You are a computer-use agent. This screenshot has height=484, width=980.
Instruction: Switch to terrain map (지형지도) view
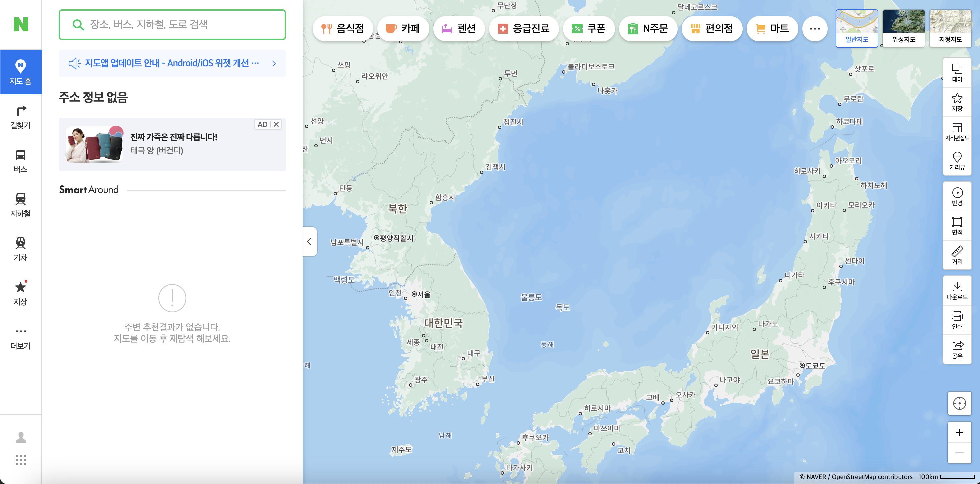[x=950, y=28]
